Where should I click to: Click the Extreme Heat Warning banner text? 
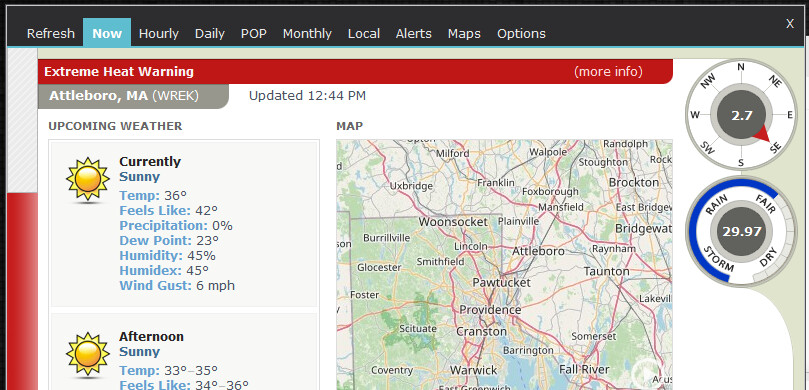point(119,72)
